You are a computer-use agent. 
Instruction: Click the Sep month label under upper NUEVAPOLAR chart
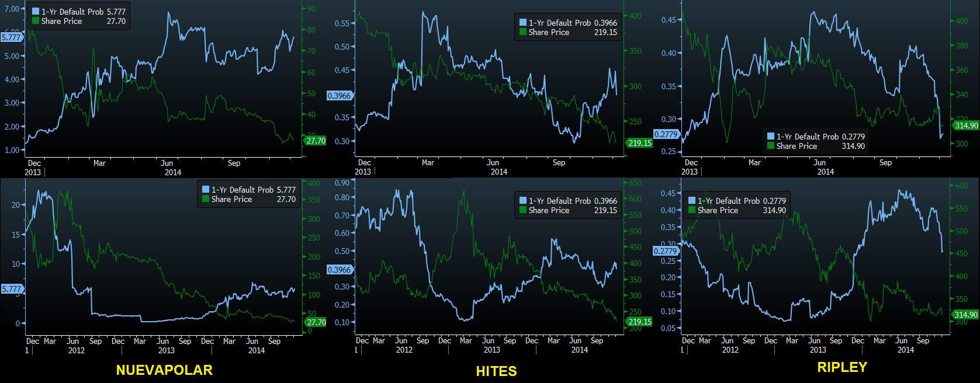(234, 163)
